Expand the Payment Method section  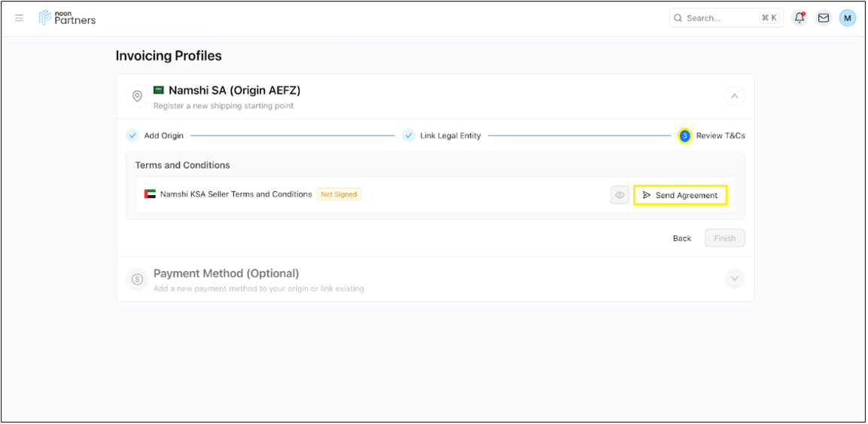coord(734,279)
